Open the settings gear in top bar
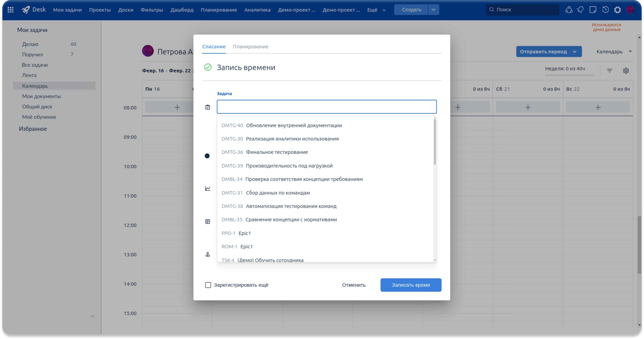Image resolution: width=644 pixels, height=339 pixels. coord(617,10)
